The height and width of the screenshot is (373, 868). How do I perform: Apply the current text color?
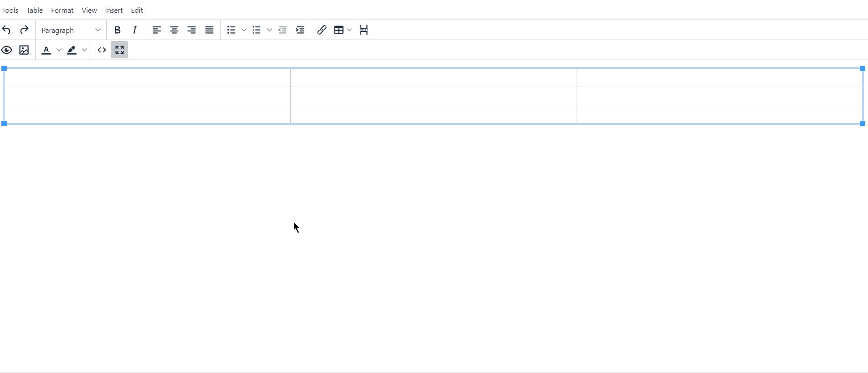click(46, 50)
